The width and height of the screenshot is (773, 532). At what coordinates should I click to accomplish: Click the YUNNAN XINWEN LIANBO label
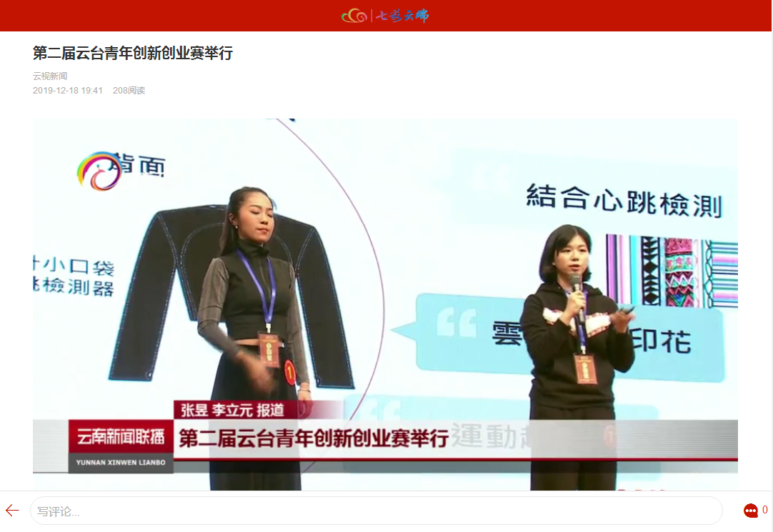coord(121,463)
